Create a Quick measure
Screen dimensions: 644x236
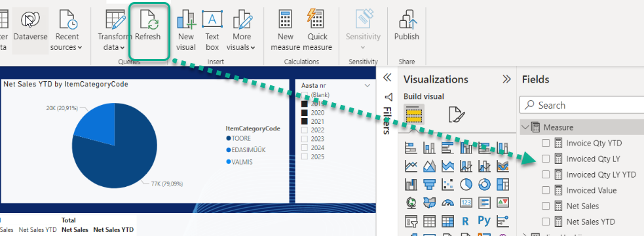(320, 30)
